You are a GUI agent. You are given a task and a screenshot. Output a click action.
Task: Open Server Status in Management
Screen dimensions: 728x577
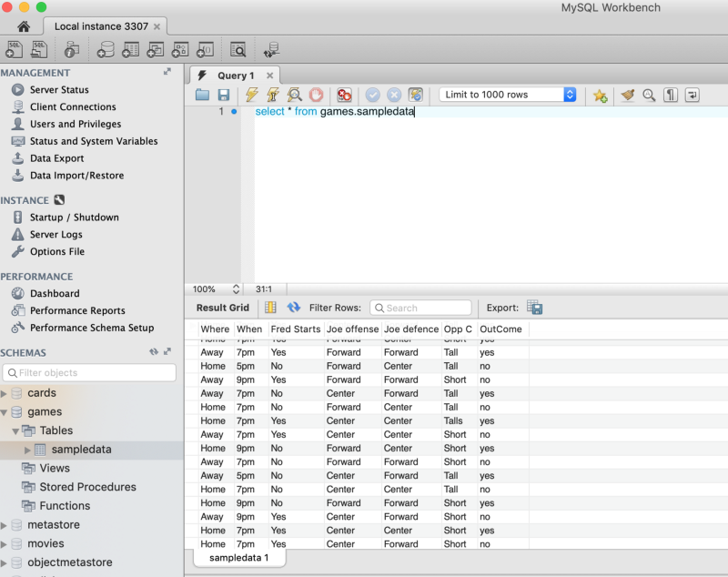[x=59, y=90]
